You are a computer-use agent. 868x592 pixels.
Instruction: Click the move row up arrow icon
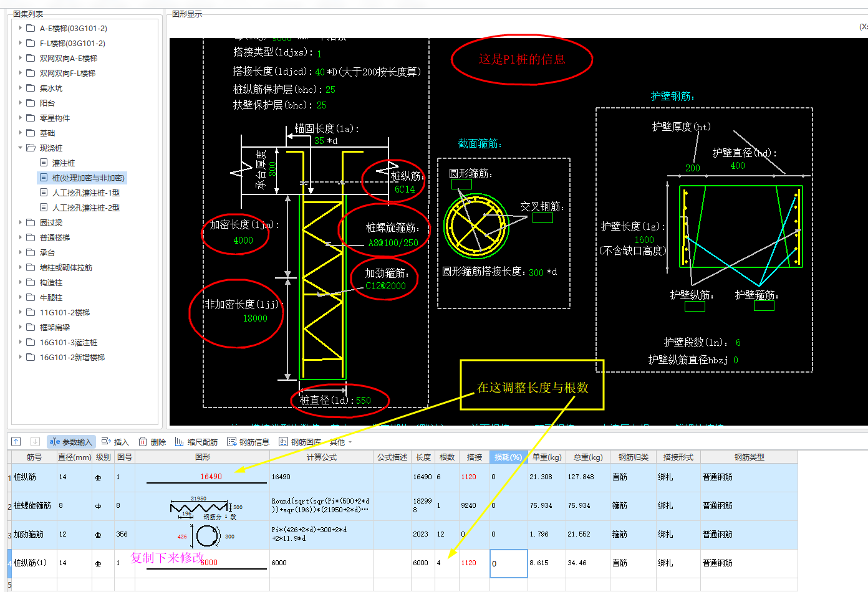16,441
